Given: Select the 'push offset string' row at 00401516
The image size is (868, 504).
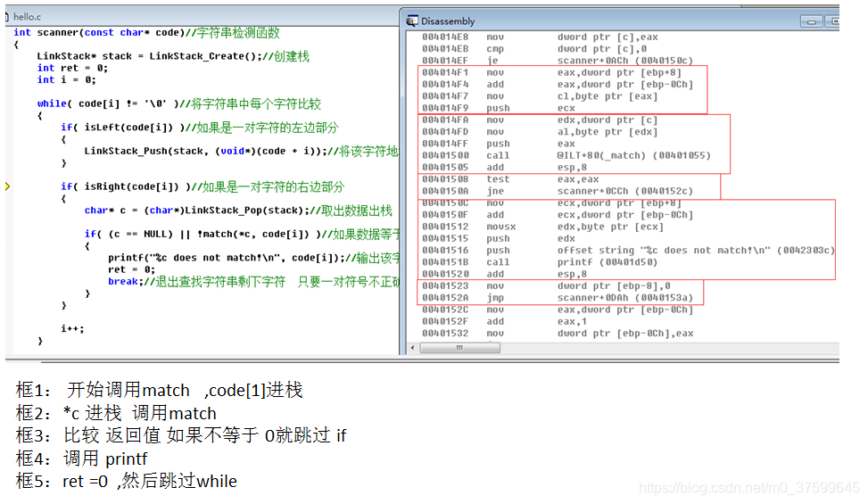Looking at the screenshot, I should (628, 250).
